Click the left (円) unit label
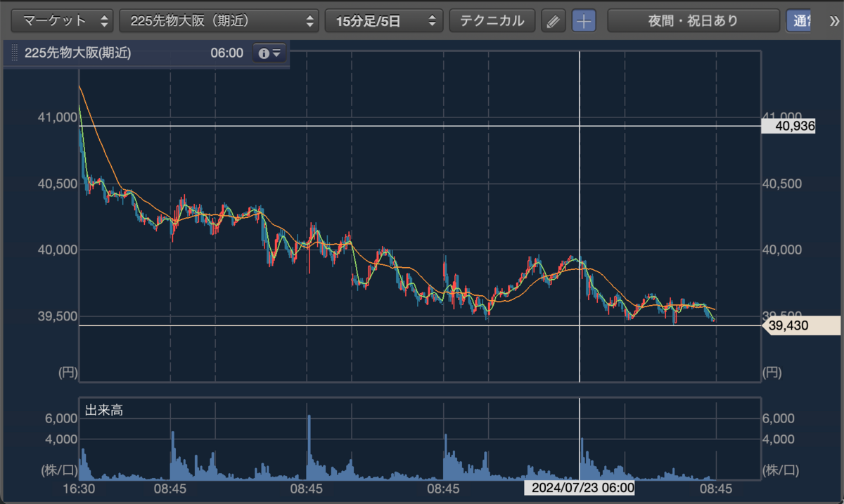The height and width of the screenshot is (504, 844). point(68,373)
